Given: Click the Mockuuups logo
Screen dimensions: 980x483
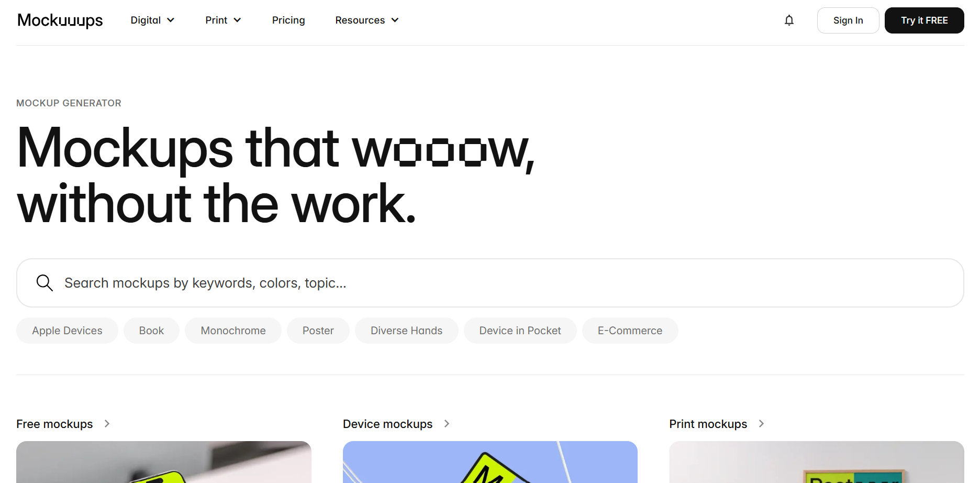Looking at the screenshot, I should [x=60, y=20].
